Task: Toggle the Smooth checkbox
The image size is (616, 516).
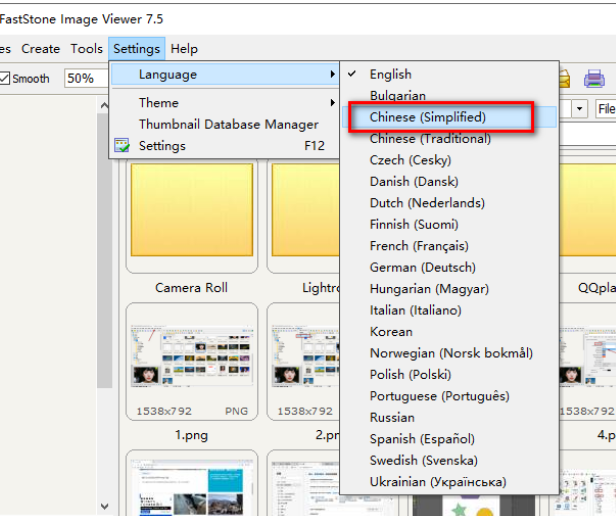Action: click(5, 78)
